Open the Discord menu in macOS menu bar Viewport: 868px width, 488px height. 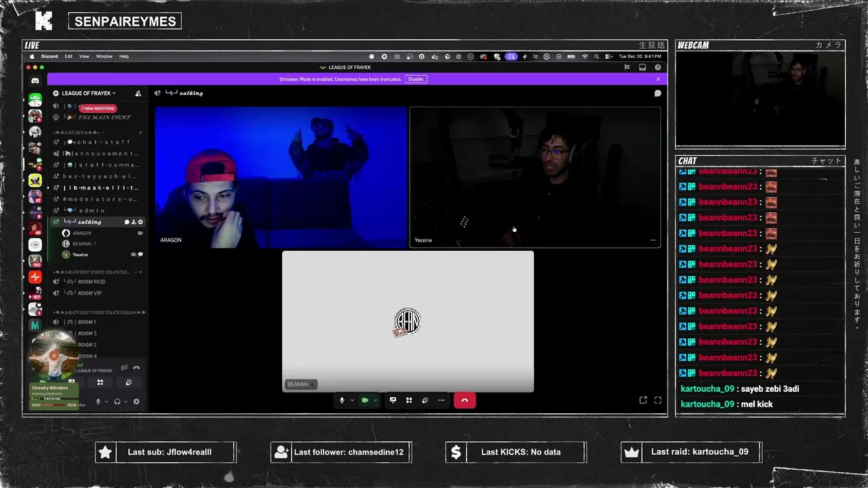[50, 56]
